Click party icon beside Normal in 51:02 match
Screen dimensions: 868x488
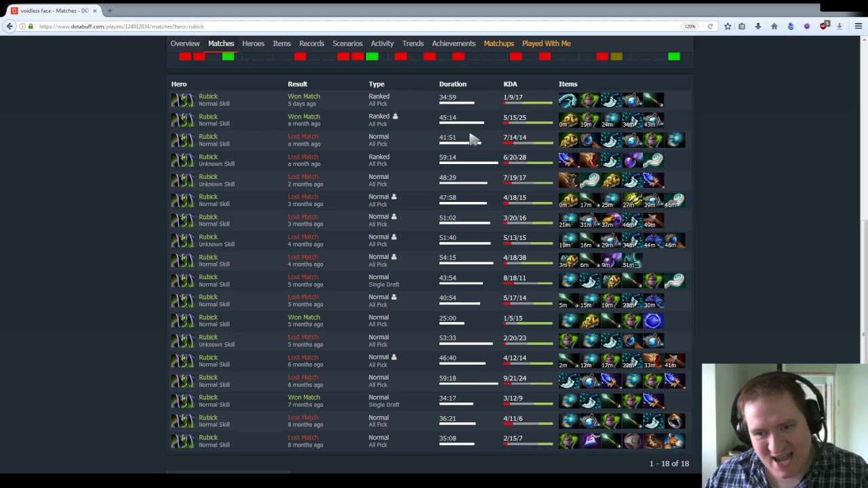(394, 217)
